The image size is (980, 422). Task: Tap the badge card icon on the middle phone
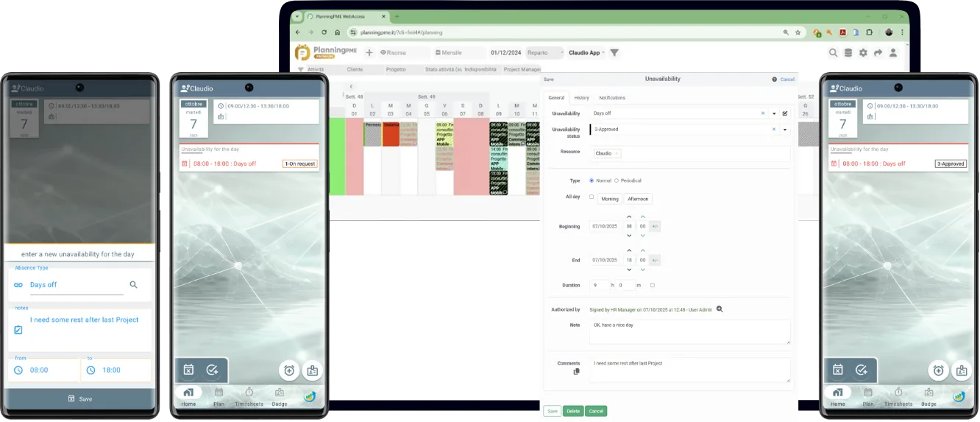tap(313, 370)
